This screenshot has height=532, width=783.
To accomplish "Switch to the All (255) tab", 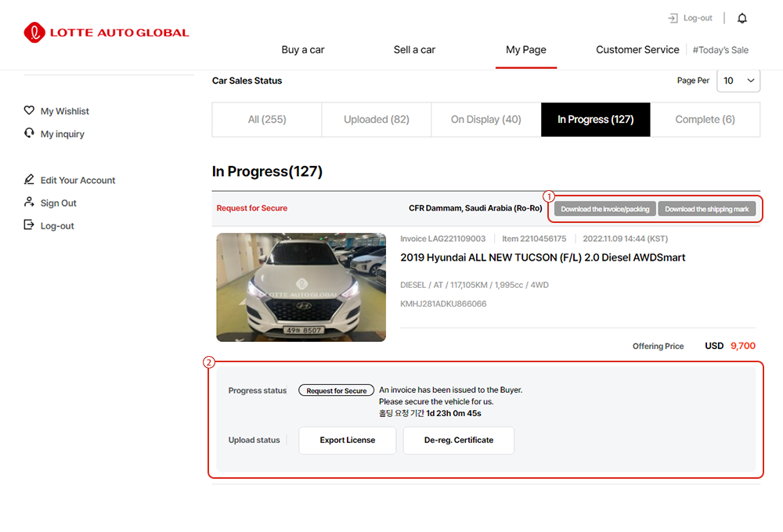I will [267, 120].
